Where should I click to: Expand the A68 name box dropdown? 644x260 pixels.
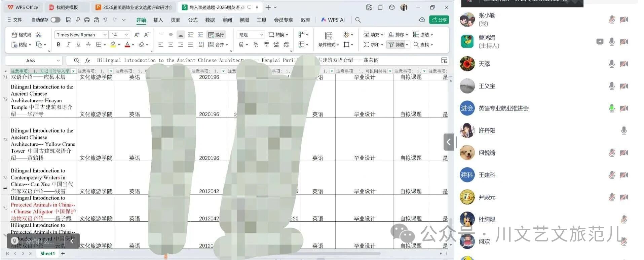pos(58,61)
